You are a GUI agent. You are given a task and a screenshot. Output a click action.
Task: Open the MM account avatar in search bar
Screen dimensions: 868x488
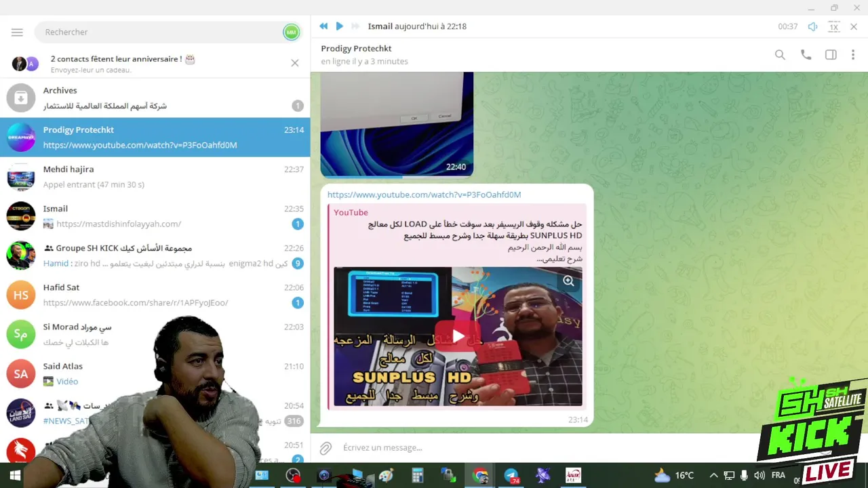click(x=291, y=32)
